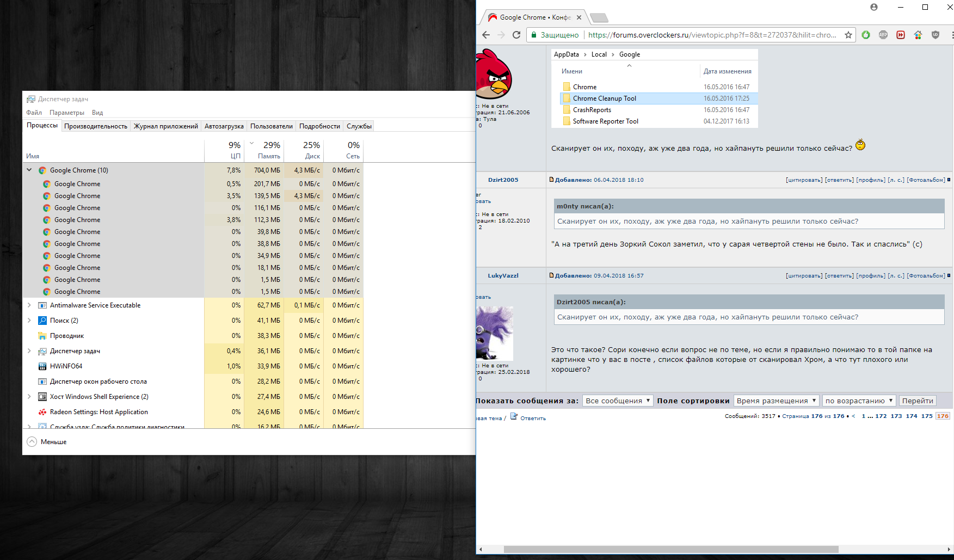Click the colorful house extension icon
This screenshot has width=954, height=560.
918,35
